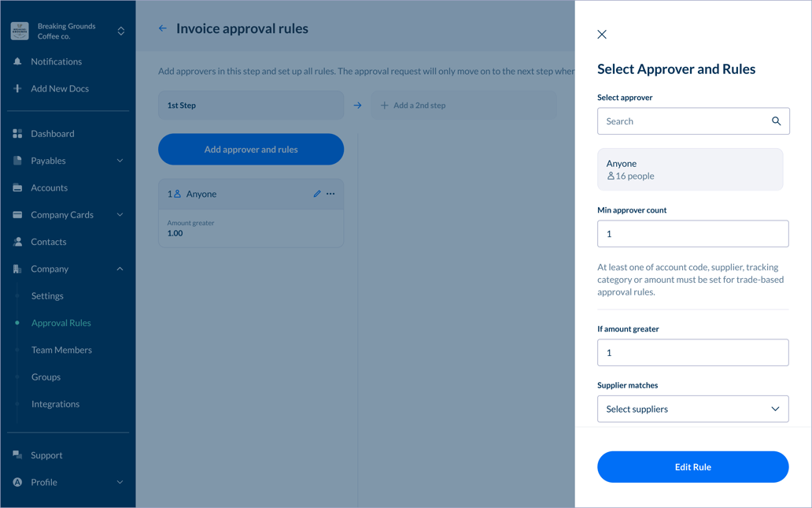
Task: Select the Accounts sidebar icon
Action: click(x=17, y=187)
